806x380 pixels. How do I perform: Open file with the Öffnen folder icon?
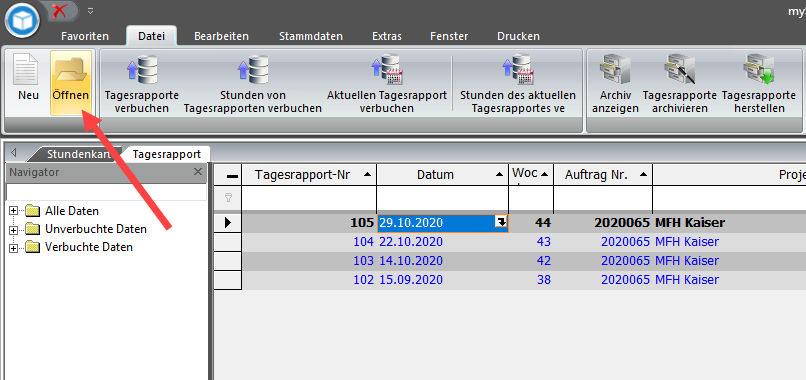pyautogui.click(x=71, y=69)
